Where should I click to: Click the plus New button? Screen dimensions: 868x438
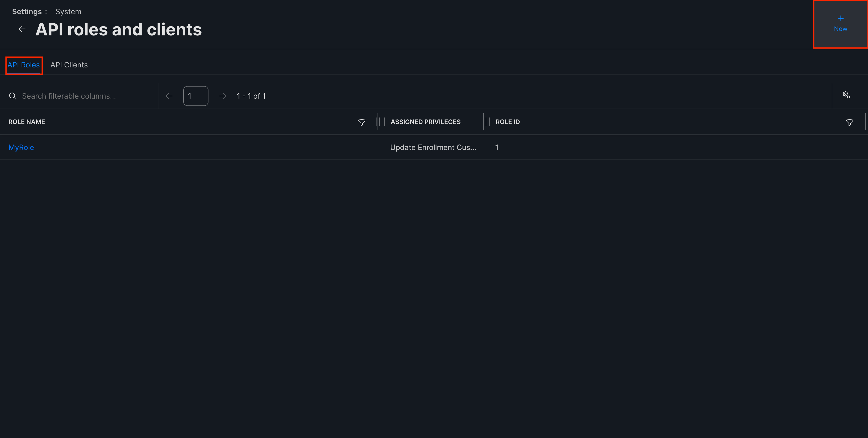(840, 24)
